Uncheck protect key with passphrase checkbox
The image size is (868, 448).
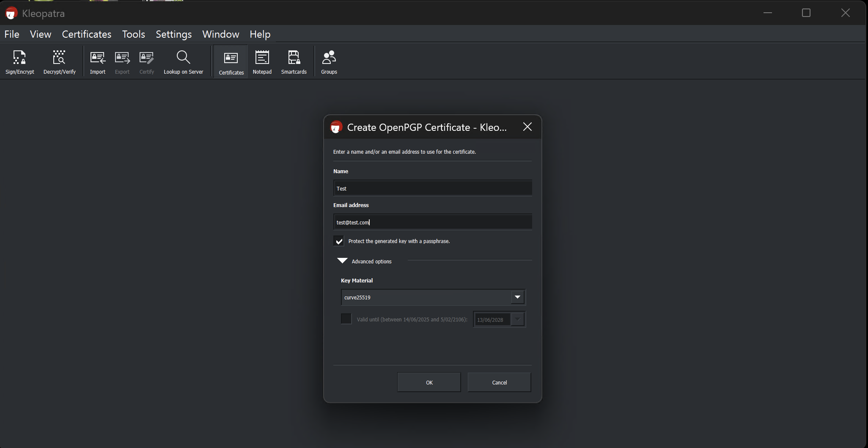339,241
